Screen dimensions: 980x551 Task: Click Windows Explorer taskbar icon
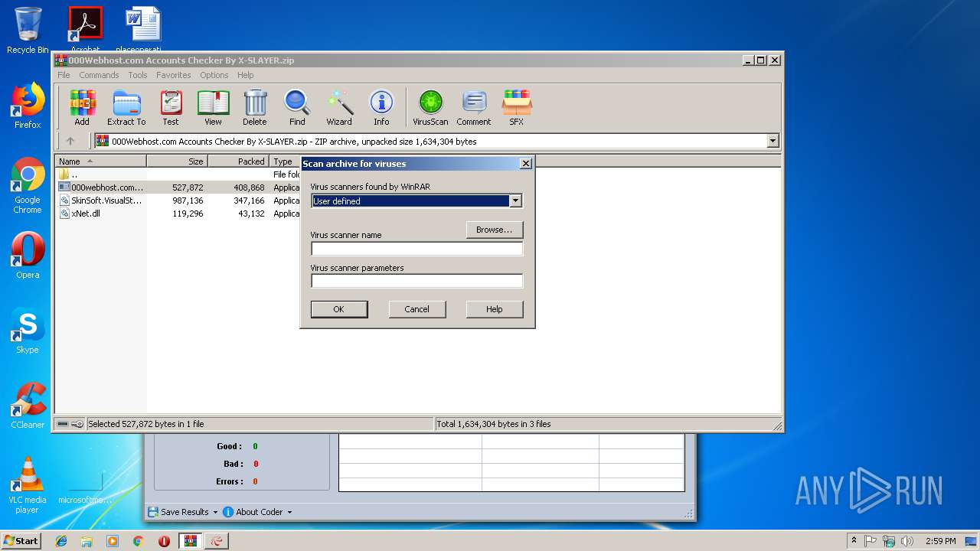click(x=87, y=541)
